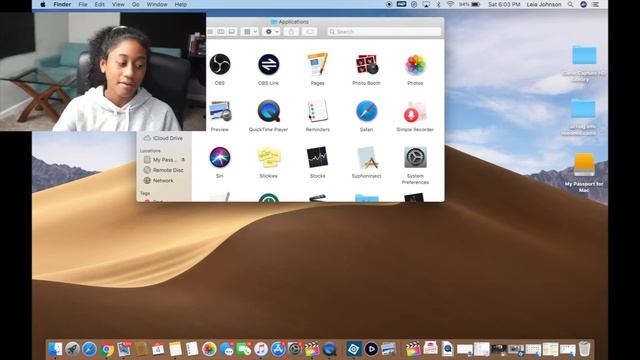
Task: Open Launchpad from the Dock
Action: click(72, 349)
